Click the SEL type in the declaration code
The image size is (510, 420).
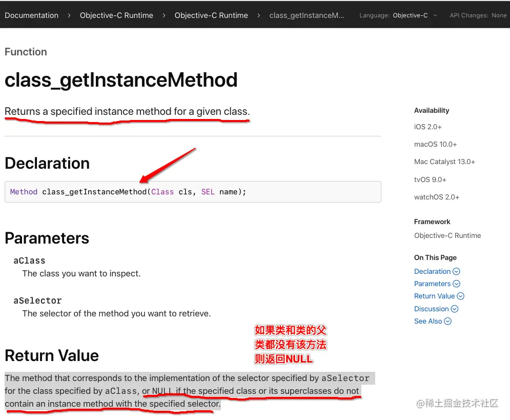(208, 192)
